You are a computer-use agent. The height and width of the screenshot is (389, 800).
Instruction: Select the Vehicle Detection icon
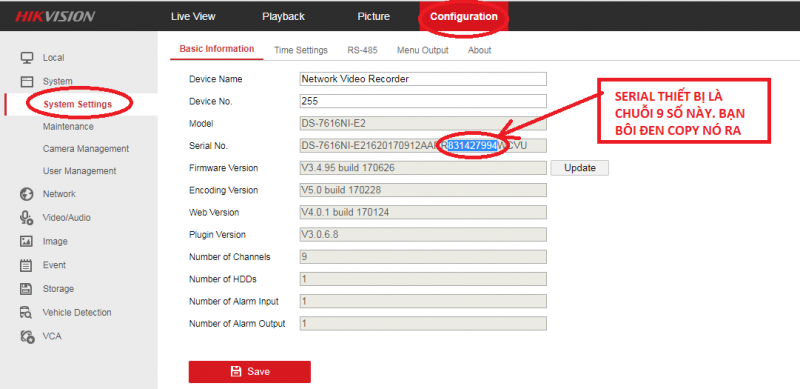click(x=27, y=312)
